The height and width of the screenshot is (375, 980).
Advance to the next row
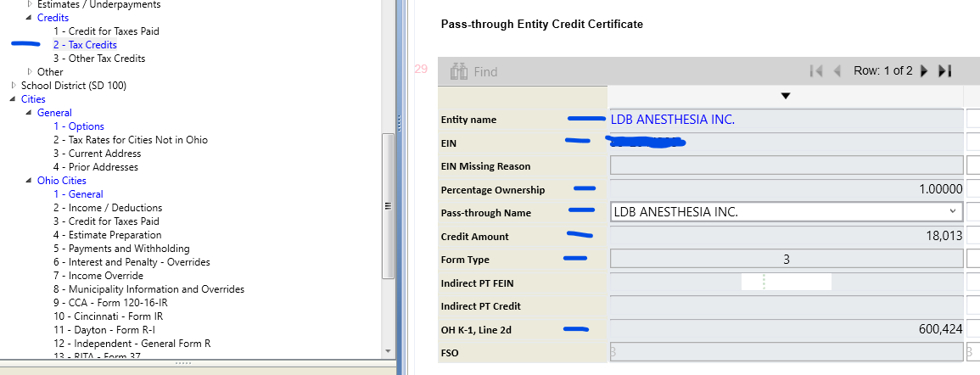(x=924, y=71)
